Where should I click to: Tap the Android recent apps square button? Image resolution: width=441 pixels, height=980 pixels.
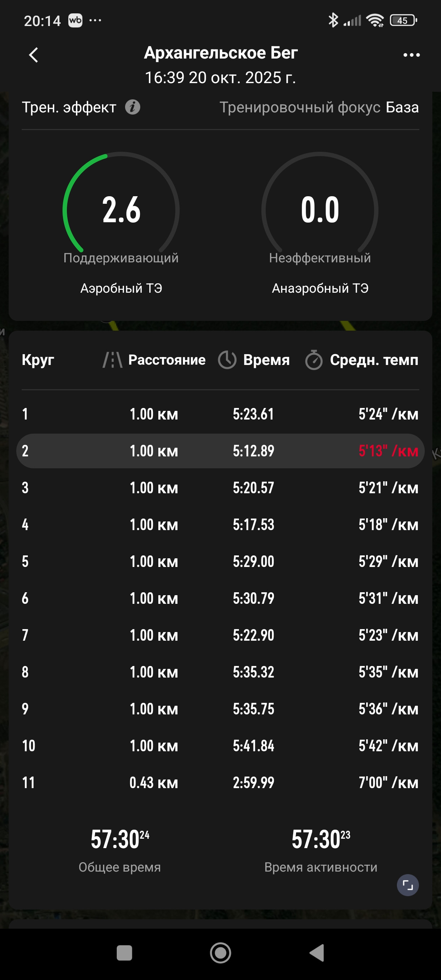[124, 953]
